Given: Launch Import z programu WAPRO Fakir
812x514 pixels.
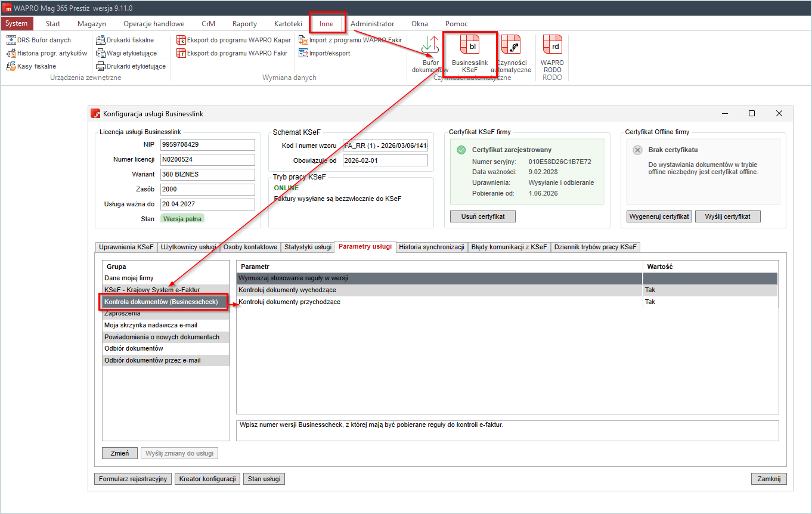Looking at the screenshot, I should [x=351, y=40].
